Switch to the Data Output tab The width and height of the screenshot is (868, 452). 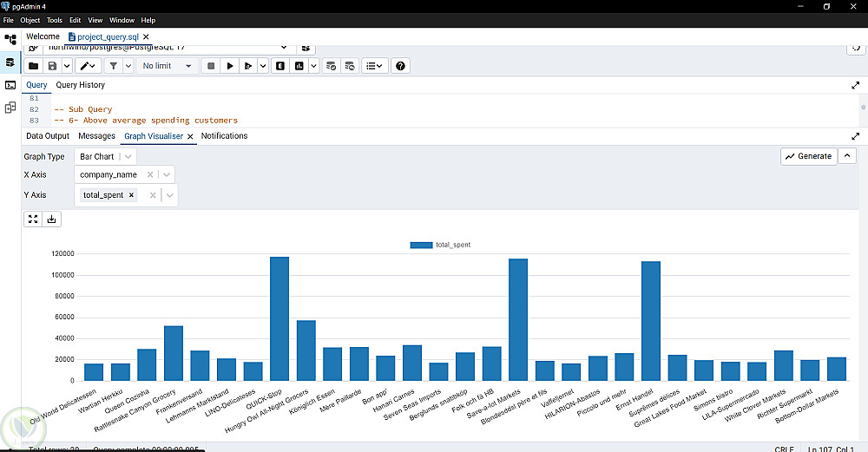[48, 136]
